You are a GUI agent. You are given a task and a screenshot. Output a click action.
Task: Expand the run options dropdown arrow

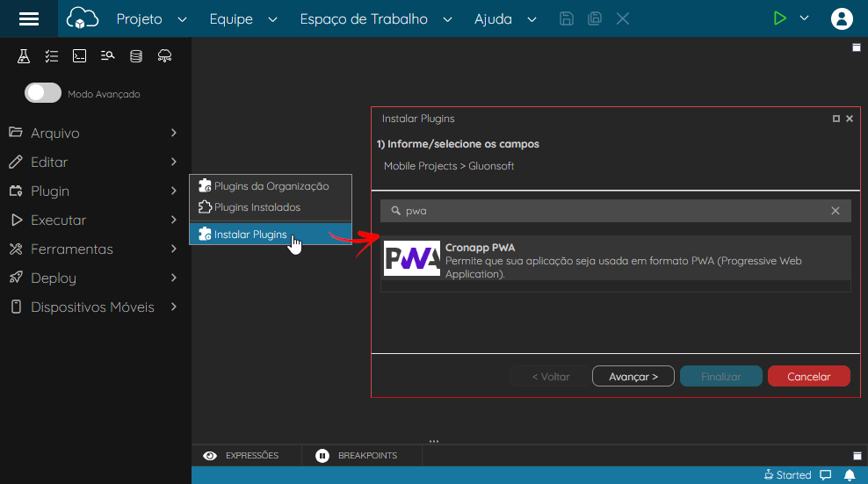tap(805, 18)
